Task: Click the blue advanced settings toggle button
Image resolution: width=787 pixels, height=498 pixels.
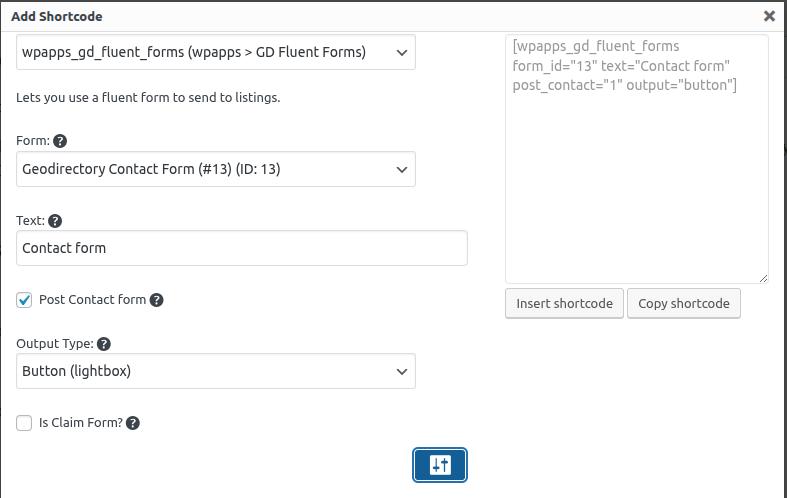Action: tap(440, 465)
